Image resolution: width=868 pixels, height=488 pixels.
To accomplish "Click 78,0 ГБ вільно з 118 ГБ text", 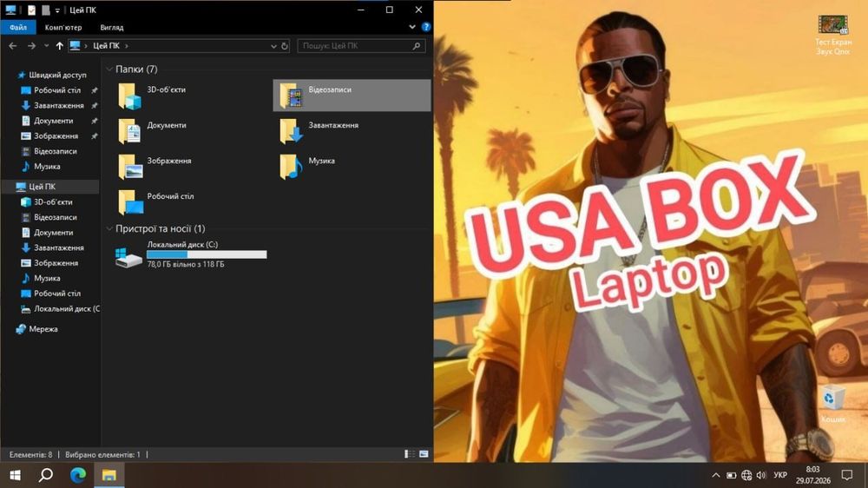I will [186, 265].
